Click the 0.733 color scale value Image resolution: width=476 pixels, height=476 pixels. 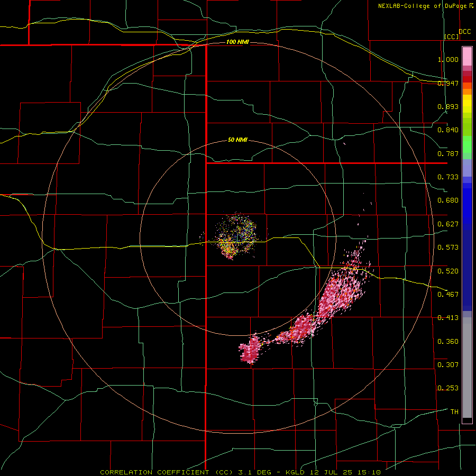click(448, 177)
